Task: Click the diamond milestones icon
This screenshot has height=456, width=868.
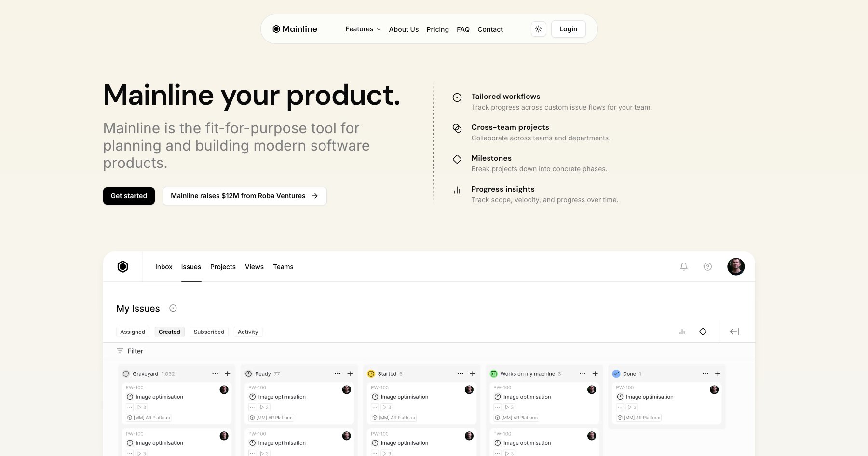Action: coord(703,332)
